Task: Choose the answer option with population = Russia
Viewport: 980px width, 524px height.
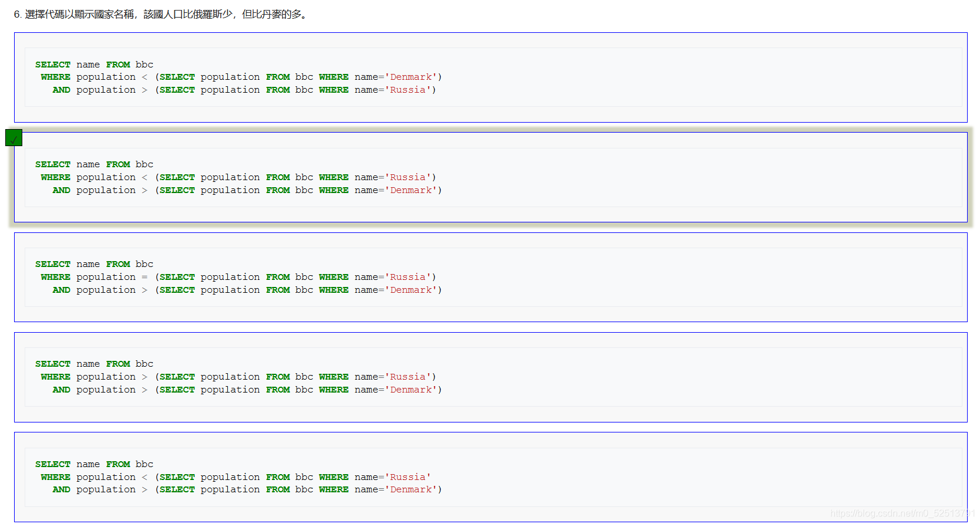Action: pos(490,277)
